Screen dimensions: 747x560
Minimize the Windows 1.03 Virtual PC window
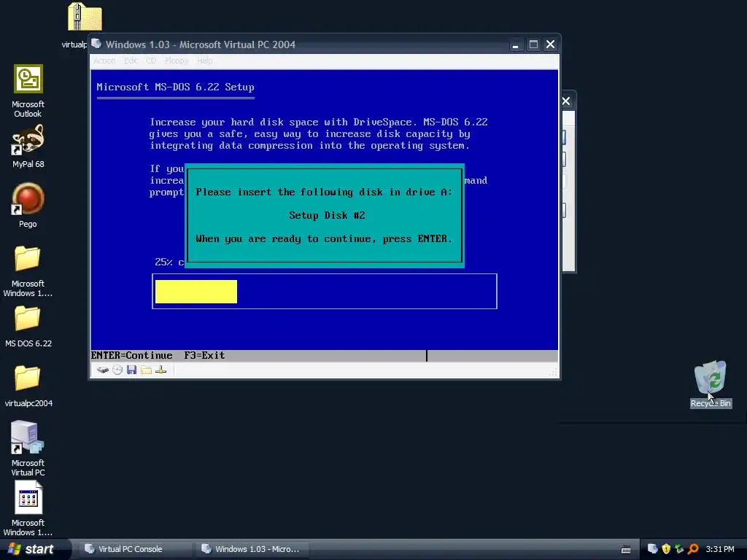[516, 44]
